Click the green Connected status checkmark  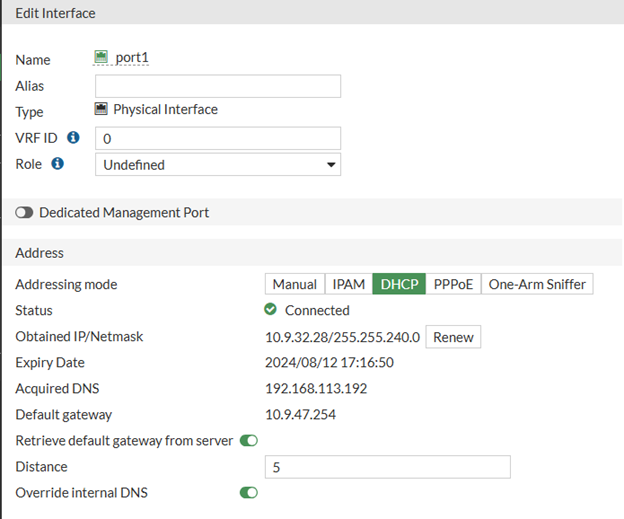(x=271, y=310)
